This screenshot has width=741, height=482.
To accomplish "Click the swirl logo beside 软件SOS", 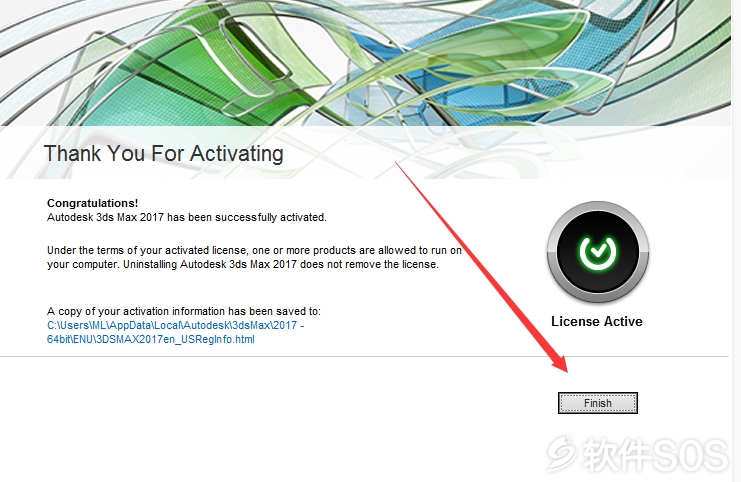I will coord(562,453).
